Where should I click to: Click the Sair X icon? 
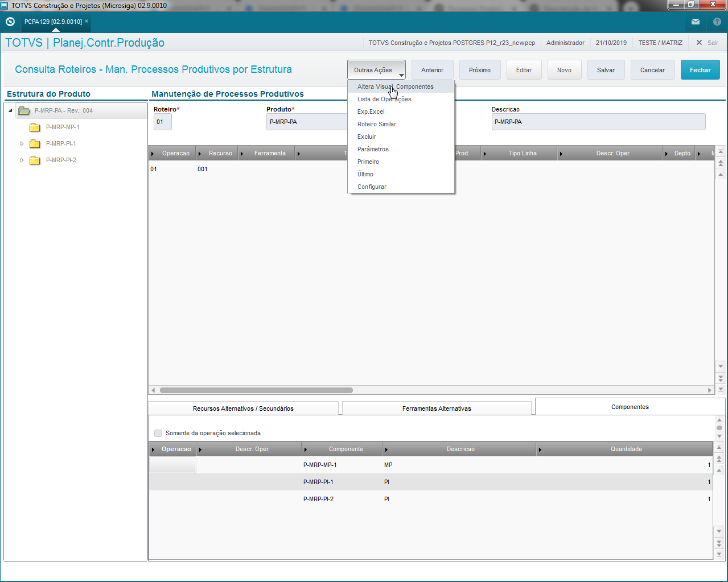point(700,43)
